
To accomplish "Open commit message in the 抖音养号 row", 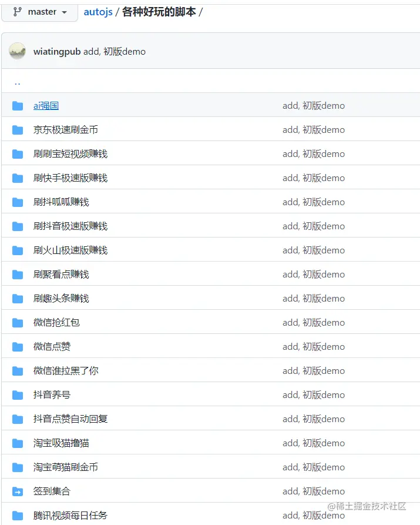I will (x=314, y=395).
